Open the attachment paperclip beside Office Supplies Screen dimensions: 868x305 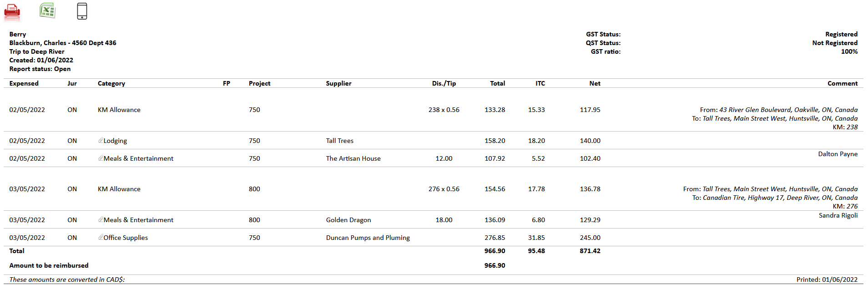tap(101, 238)
